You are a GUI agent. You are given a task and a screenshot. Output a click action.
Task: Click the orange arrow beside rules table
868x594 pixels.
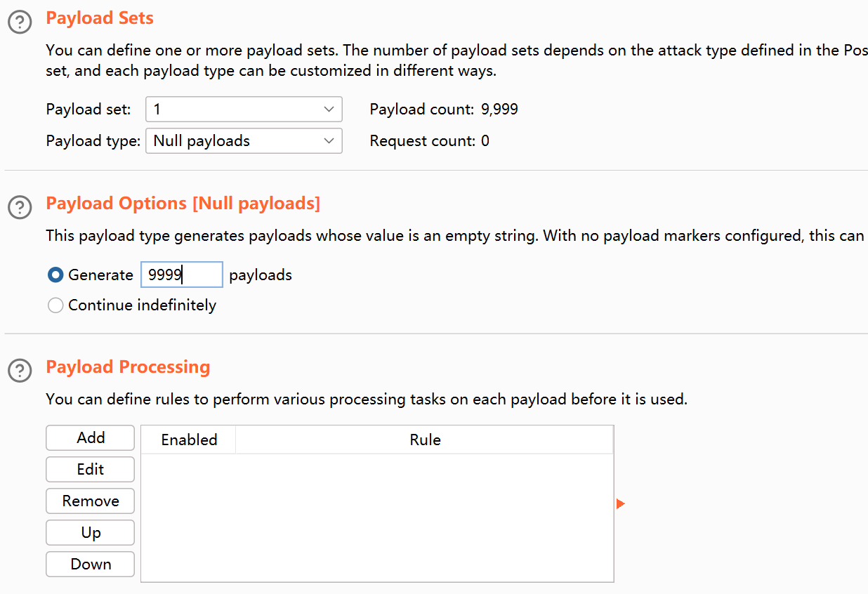coord(620,503)
